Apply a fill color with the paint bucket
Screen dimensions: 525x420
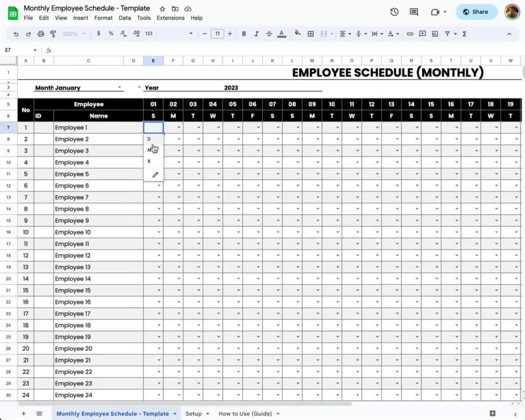(x=296, y=34)
